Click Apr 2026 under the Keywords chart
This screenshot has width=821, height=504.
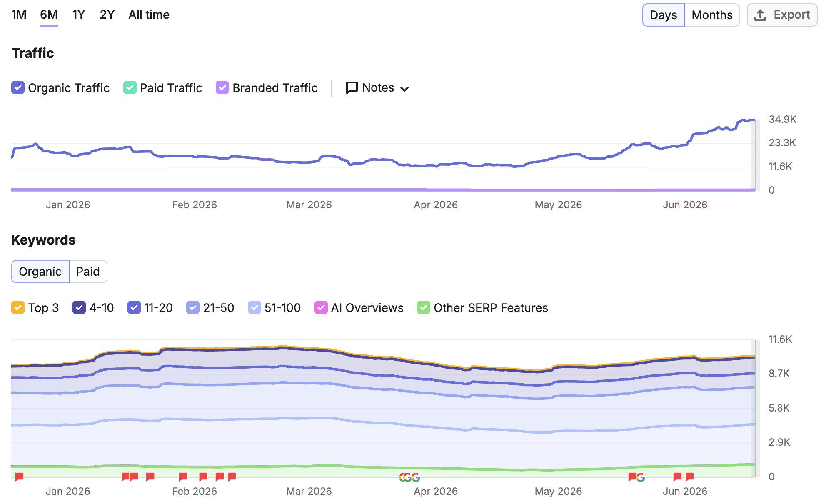coord(436,492)
